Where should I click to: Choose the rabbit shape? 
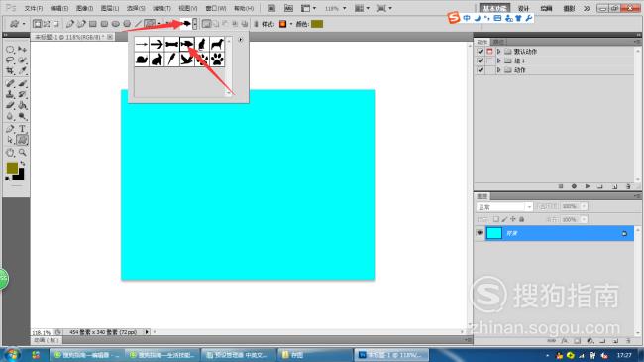(x=157, y=60)
